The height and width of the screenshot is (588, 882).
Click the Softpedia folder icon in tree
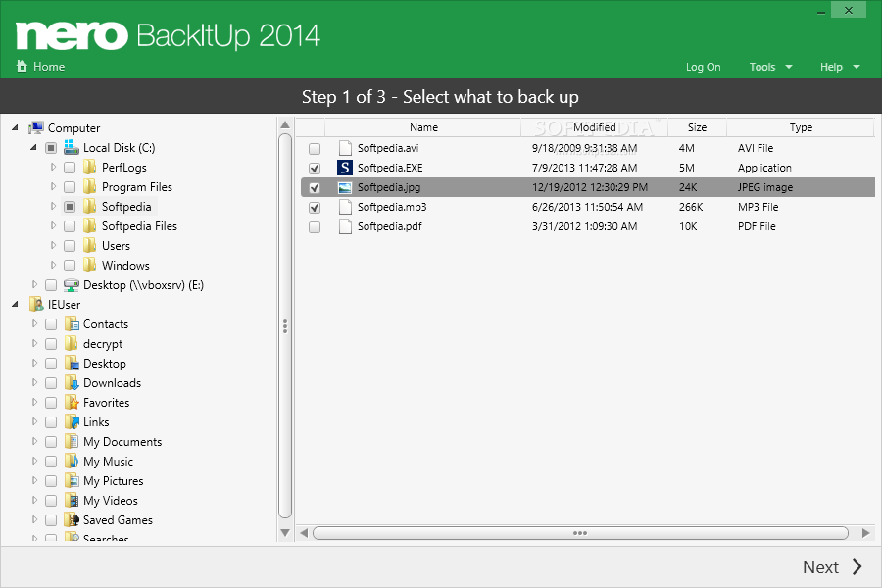click(x=89, y=207)
